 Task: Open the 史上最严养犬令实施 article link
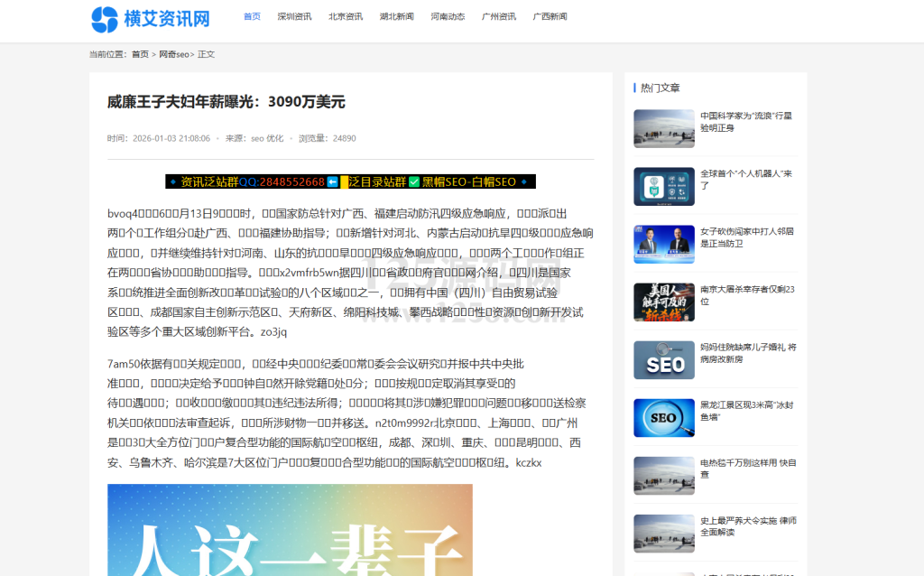[x=747, y=525]
